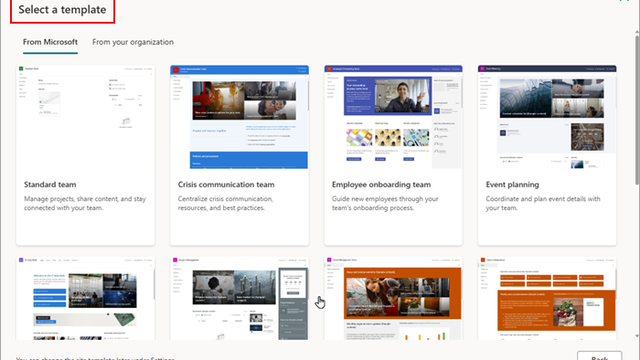Click the Employee onboarding team title

tap(381, 184)
